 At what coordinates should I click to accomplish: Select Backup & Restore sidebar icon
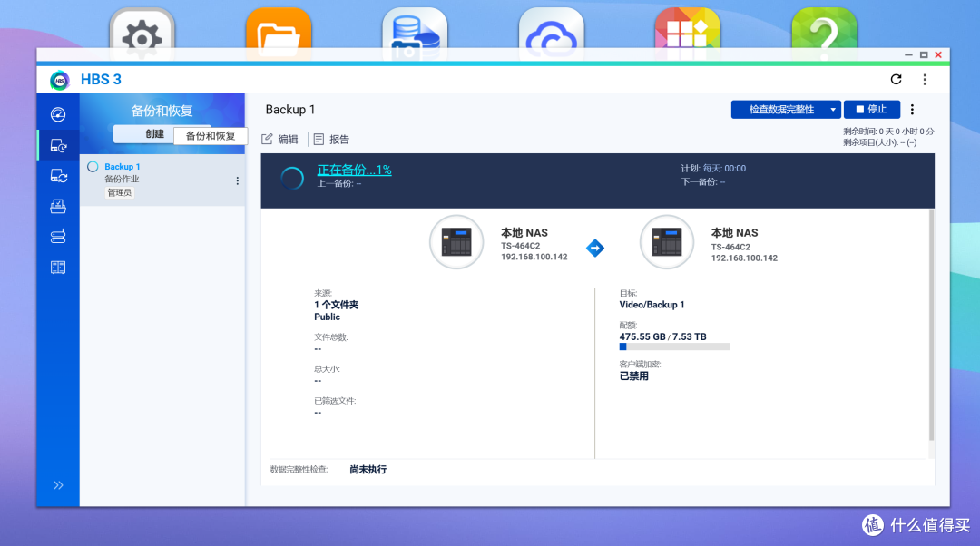pyautogui.click(x=58, y=145)
